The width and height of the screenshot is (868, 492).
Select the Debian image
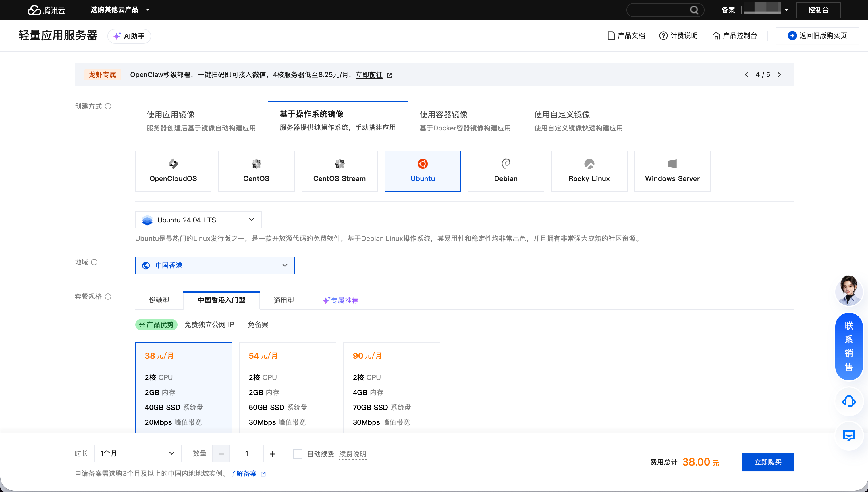click(506, 171)
